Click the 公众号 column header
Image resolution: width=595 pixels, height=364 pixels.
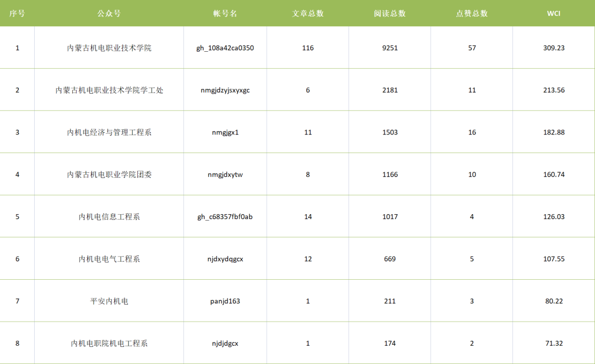tap(109, 13)
